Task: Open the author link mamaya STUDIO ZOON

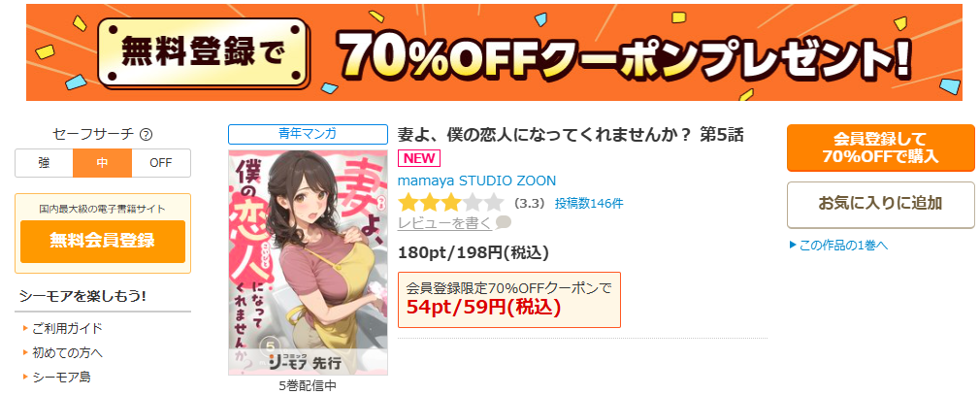Action: [x=476, y=181]
